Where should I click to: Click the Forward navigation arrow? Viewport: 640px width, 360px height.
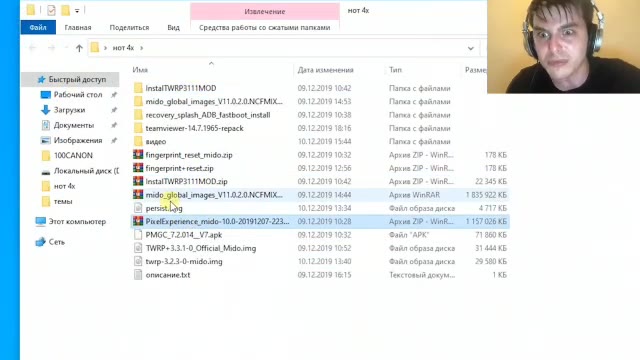(x=51, y=48)
